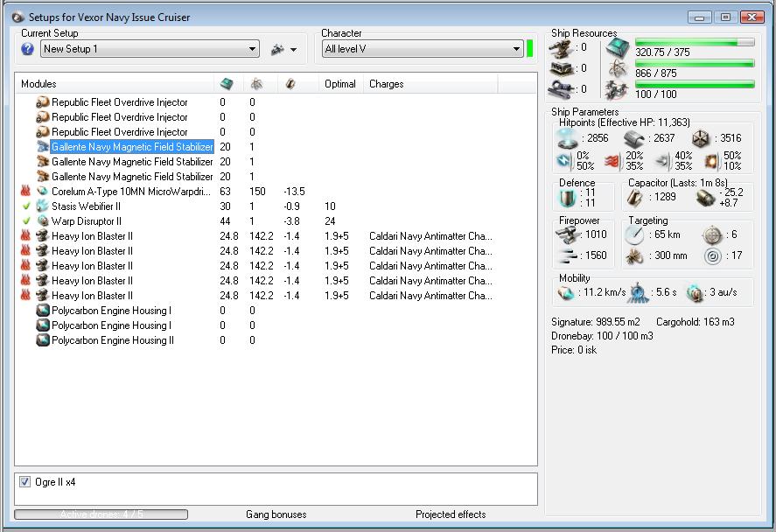Click the align time icon near 5.6 s
776x532 pixels.
pyautogui.click(x=639, y=293)
